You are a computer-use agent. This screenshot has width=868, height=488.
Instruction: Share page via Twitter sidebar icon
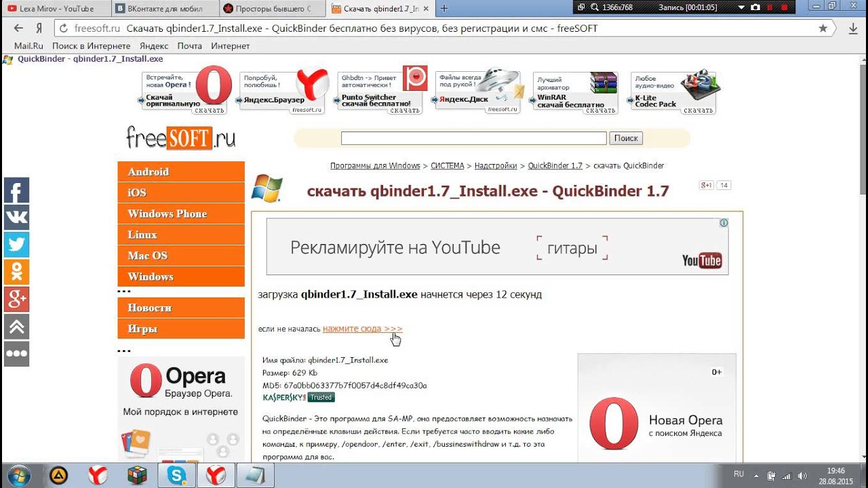point(16,245)
